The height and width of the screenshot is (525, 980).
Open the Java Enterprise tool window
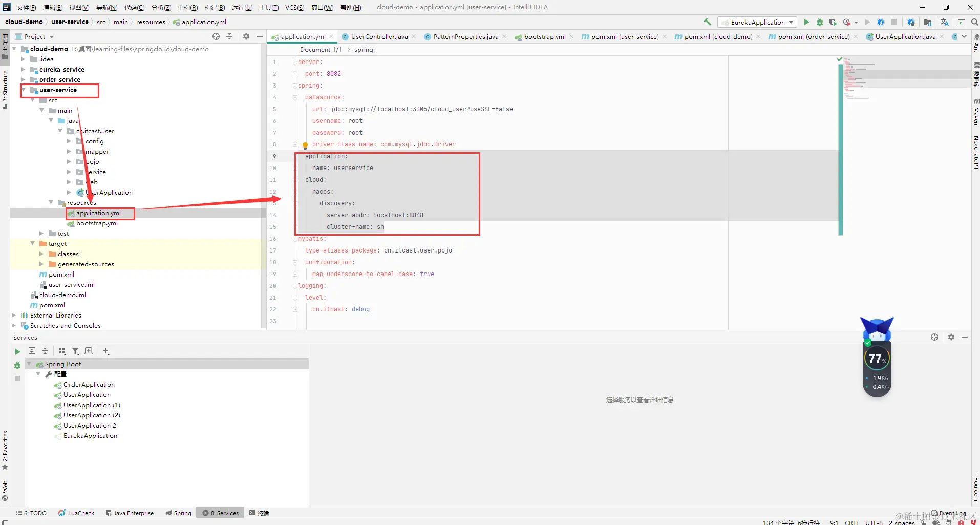pyautogui.click(x=130, y=513)
